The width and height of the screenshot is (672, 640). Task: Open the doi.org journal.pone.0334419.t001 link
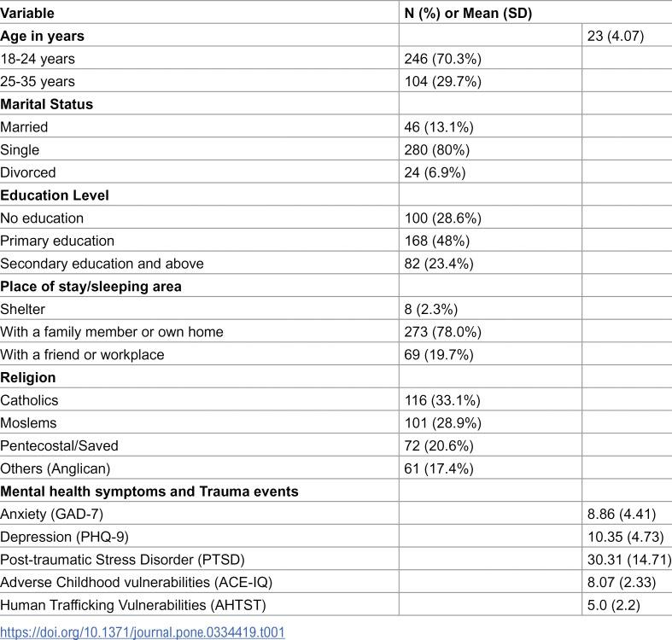pyautogui.click(x=143, y=632)
